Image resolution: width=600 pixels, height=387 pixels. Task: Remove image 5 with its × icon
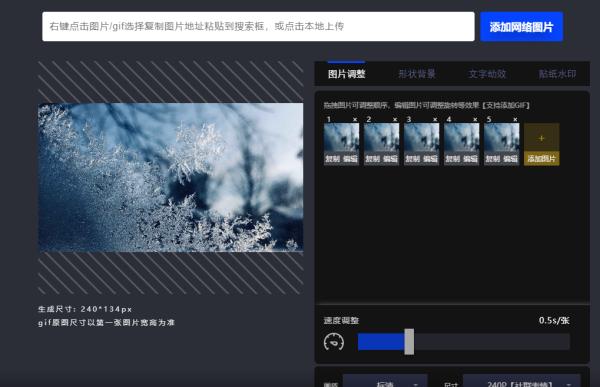coord(515,119)
